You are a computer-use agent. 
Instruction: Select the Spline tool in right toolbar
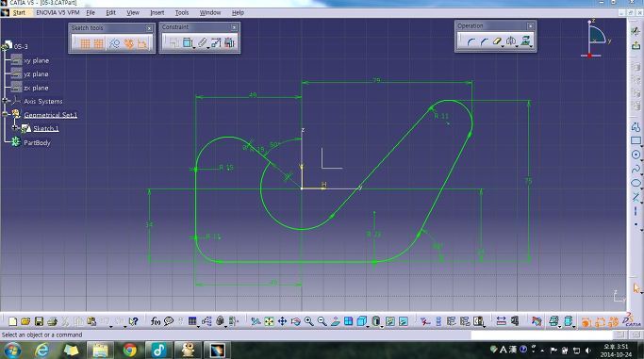click(x=636, y=169)
